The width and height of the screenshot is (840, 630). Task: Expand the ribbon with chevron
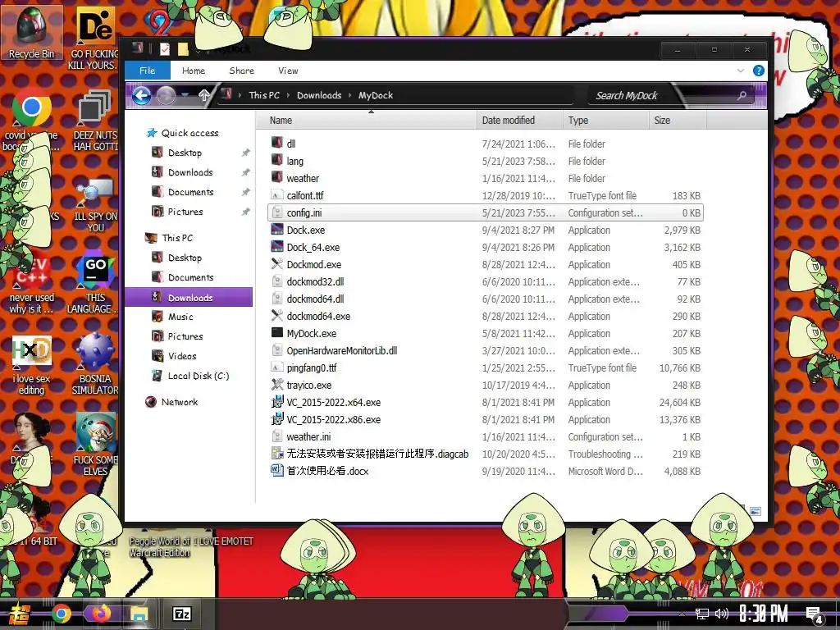pyautogui.click(x=741, y=71)
